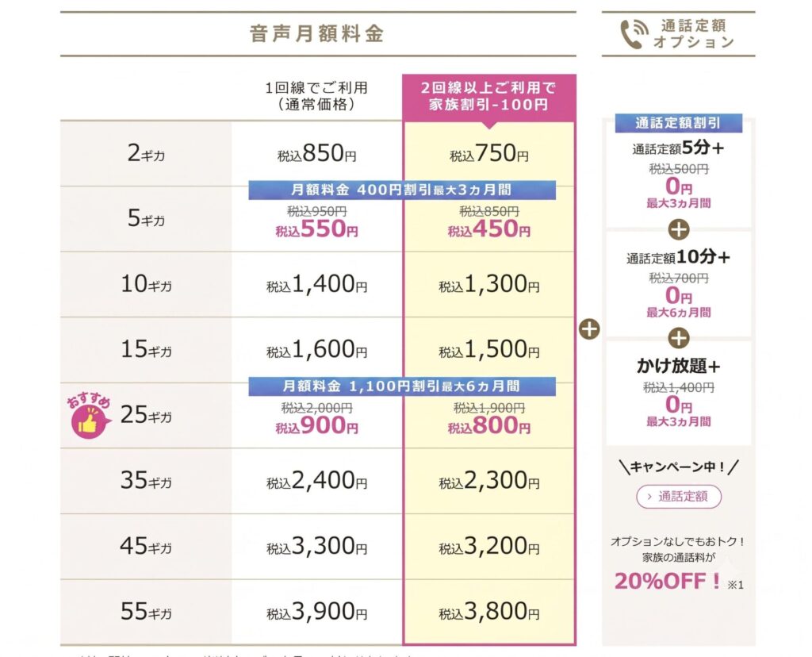Click the 税込750円 family price for 2ギガ
Image resolution: width=812 pixels, height=657 pixels.
(488, 153)
